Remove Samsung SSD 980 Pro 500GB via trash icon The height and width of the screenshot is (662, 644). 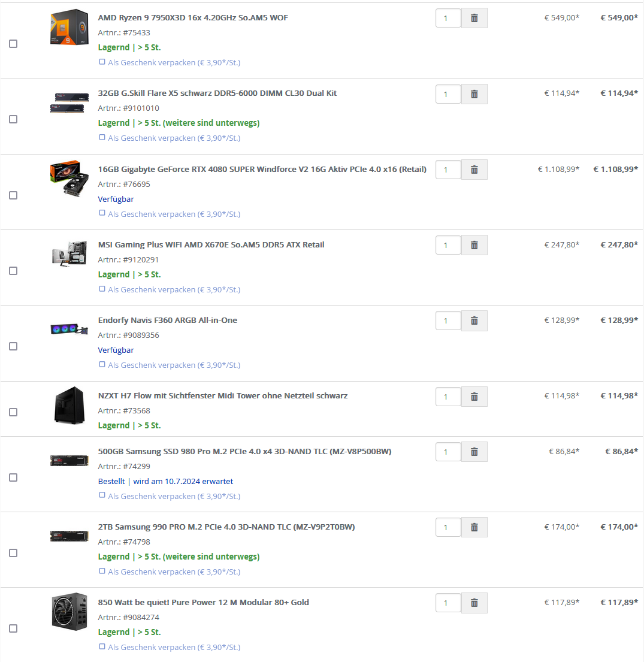[474, 452]
